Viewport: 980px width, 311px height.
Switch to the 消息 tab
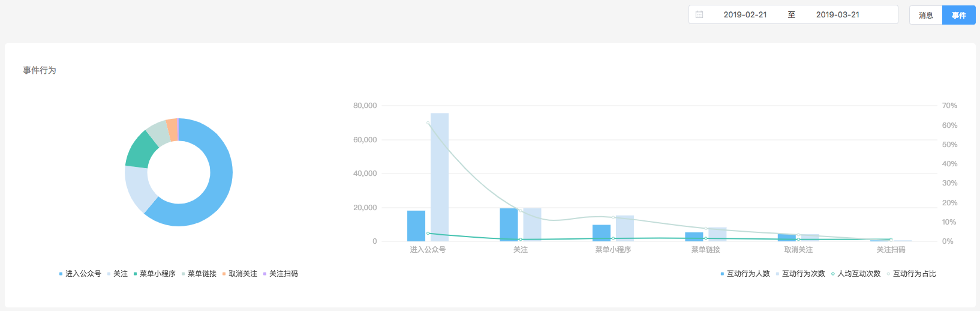(x=925, y=15)
